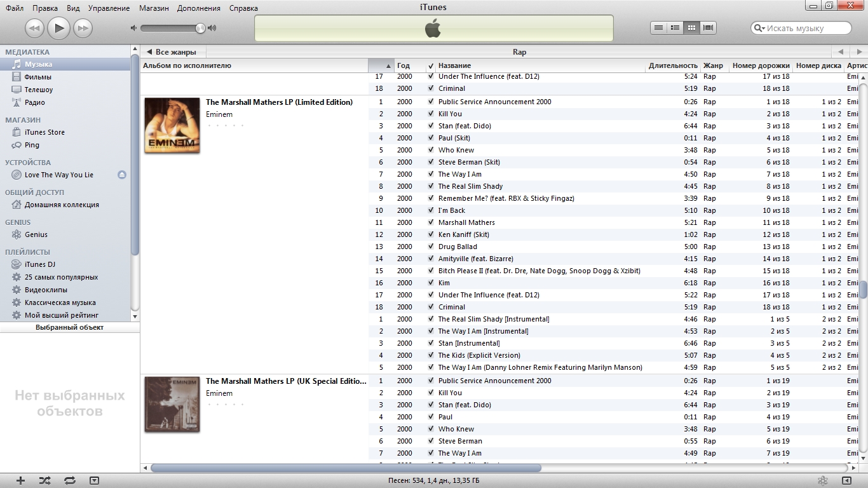The width and height of the screenshot is (868, 488).
Task: Toggle the iTunes sidebar button bottom right
Action: (x=846, y=481)
